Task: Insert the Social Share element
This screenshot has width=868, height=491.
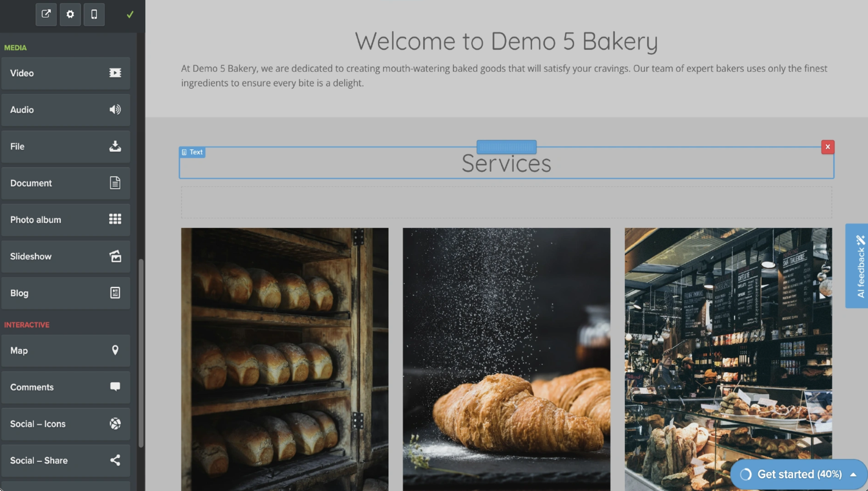Action: tap(65, 460)
